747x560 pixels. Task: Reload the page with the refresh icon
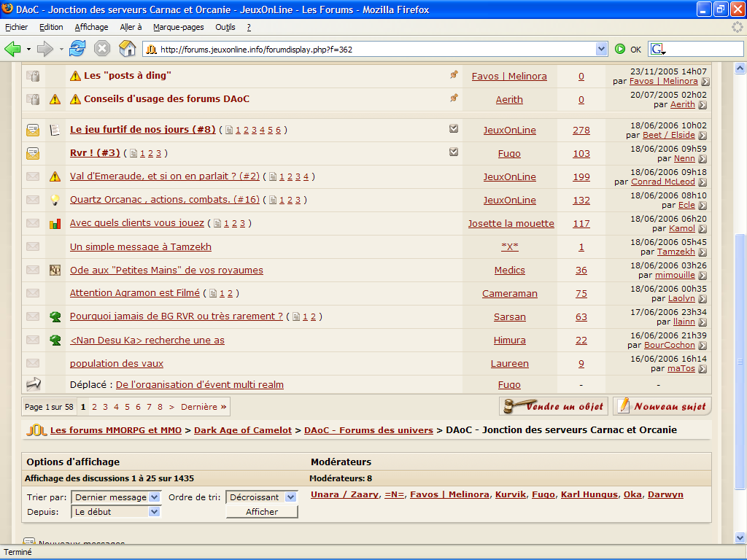77,49
